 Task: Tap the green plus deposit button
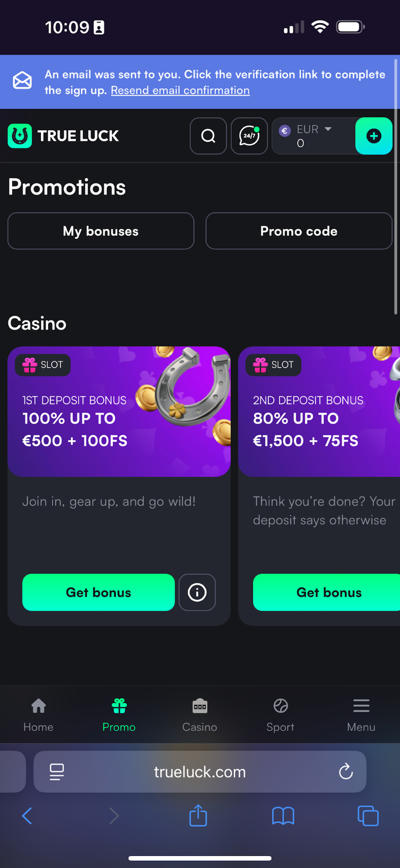click(x=374, y=136)
